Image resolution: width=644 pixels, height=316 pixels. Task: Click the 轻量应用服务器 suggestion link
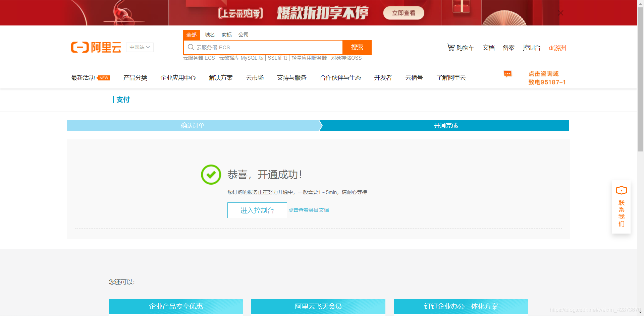309,58
